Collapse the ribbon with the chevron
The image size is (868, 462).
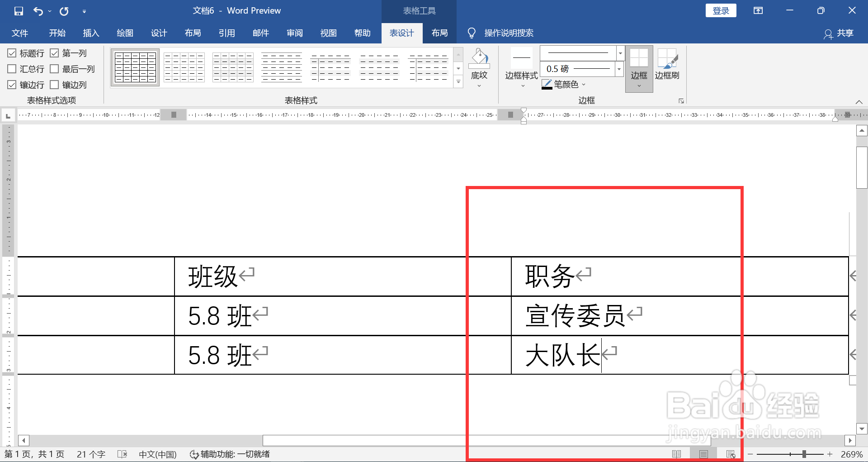859,101
